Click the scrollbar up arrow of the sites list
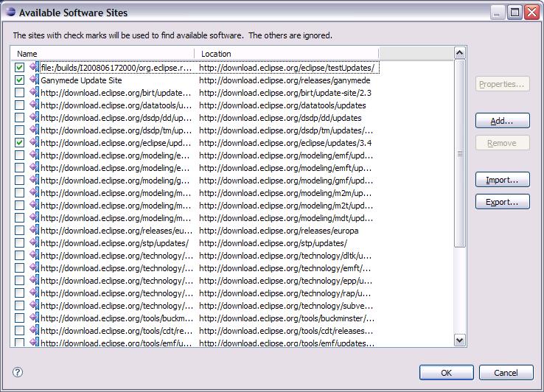544x392 pixels. [459, 53]
